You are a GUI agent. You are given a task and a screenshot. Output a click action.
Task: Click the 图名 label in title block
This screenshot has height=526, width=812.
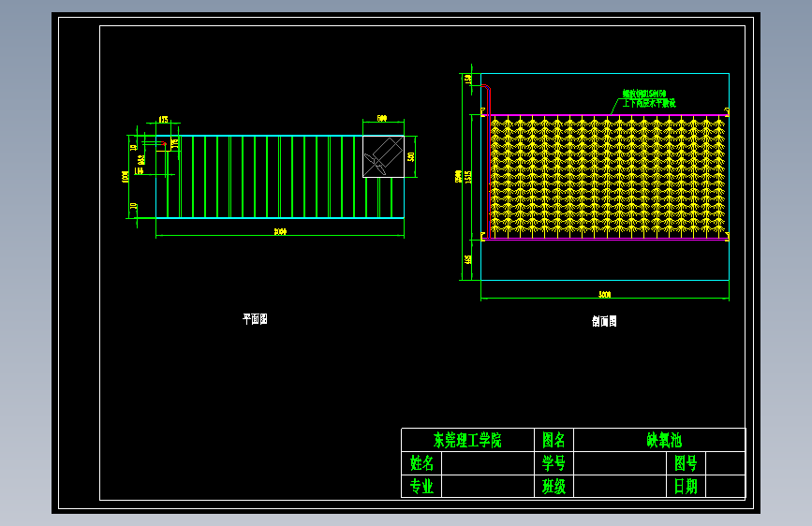(554, 440)
